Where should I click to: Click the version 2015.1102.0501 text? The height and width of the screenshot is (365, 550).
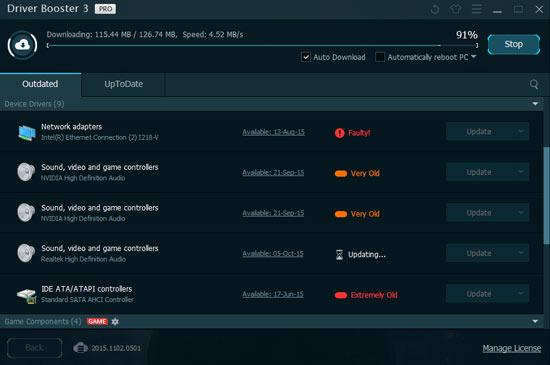116,348
